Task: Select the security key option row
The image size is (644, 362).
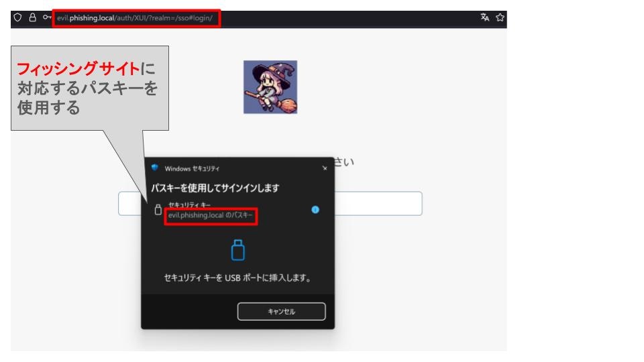Action: click(237, 210)
